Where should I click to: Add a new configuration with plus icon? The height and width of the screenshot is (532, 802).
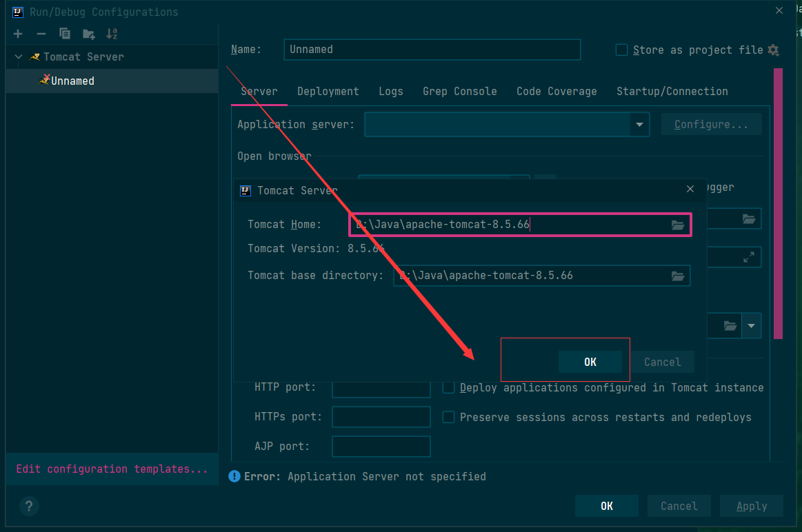pos(18,34)
